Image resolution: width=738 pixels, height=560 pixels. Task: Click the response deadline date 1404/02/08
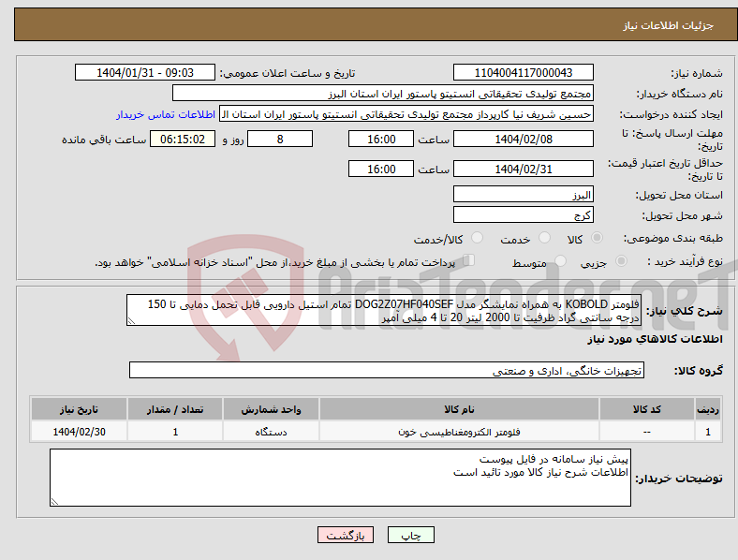(x=523, y=139)
